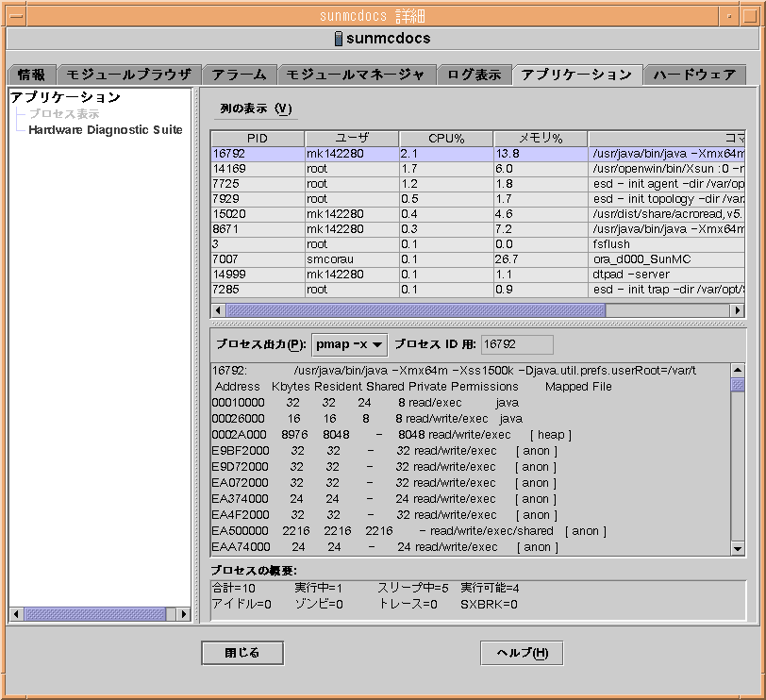Click the pmap output vertical scrollbar thumb
Viewport: 766px width, 700px height.
(x=738, y=385)
